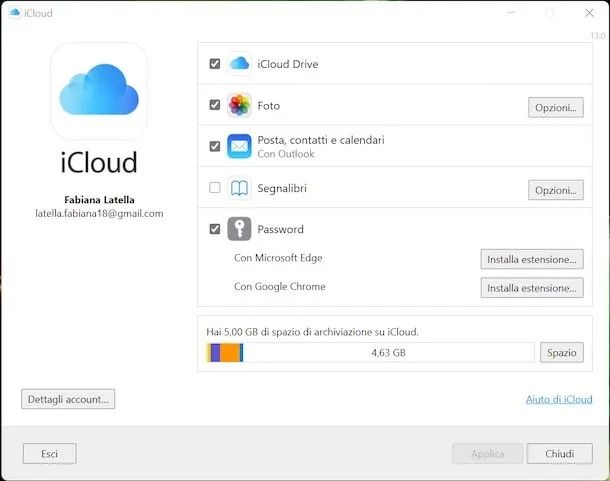Click the Hai 5,00 GB storage text

(312, 332)
